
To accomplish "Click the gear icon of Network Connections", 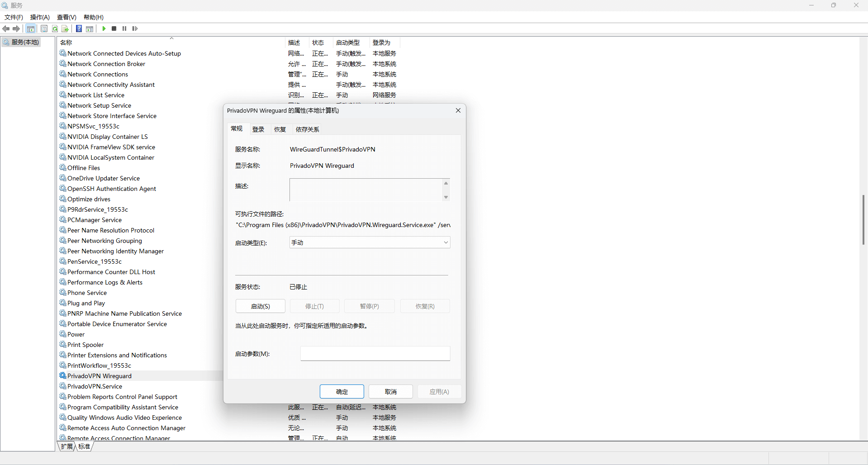I will 63,74.
